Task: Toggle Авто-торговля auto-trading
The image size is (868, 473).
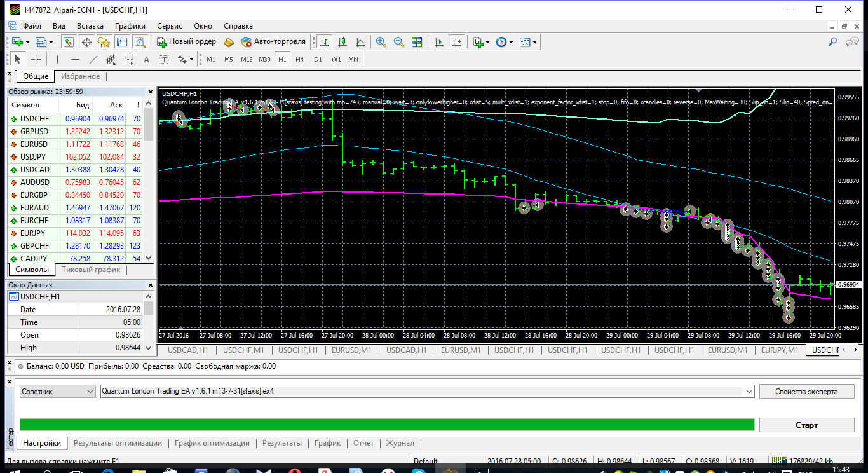Action: coord(274,42)
